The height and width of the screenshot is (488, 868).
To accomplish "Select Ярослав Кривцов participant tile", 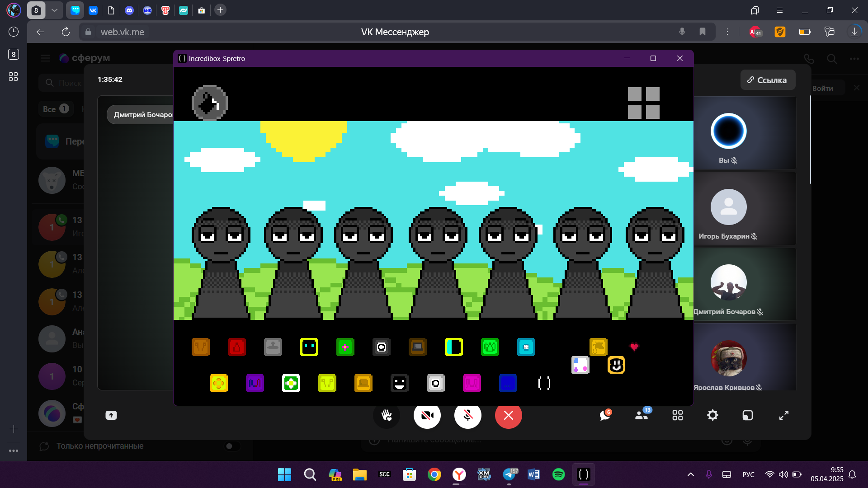I will click(x=745, y=357).
